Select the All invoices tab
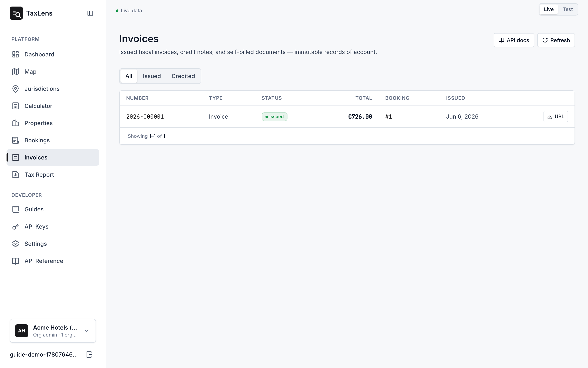Screen dimensions: 588x368 (129, 76)
